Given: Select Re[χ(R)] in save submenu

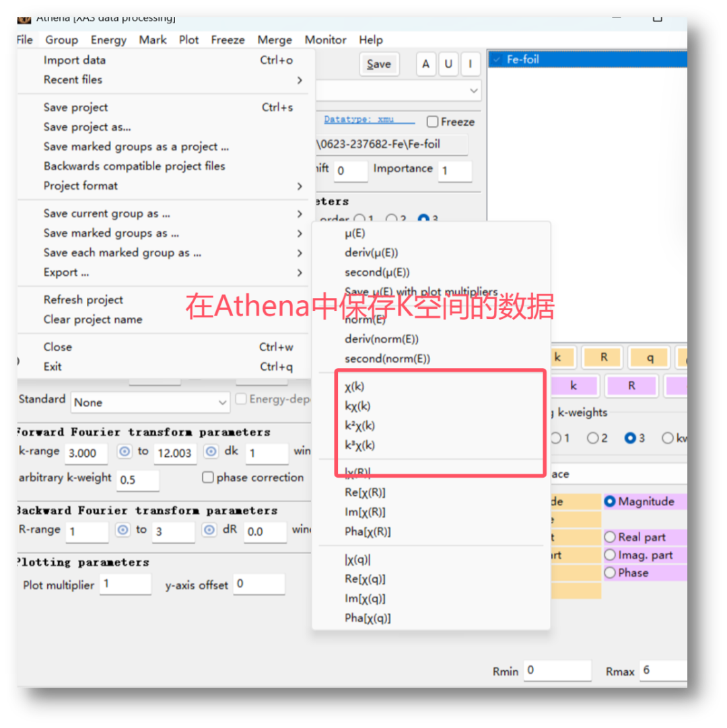Looking at the screenshot, I should (365, 492).
